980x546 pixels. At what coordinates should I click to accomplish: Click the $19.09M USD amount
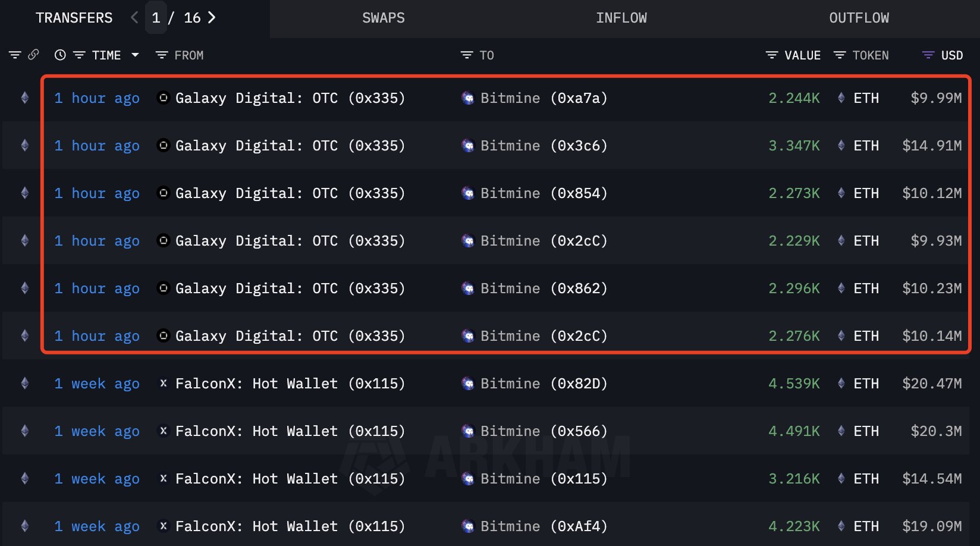932,526
